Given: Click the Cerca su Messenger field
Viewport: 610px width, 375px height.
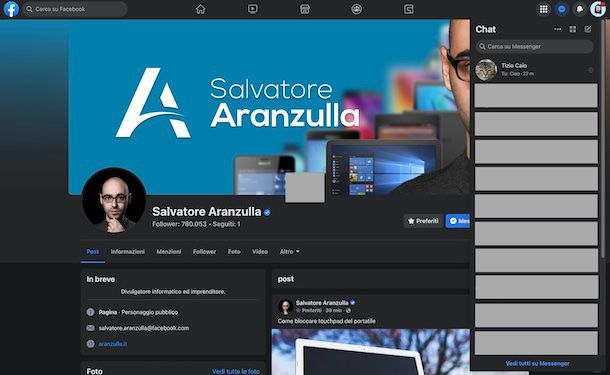Looking at the screenshot, I should tap(535, 46).
